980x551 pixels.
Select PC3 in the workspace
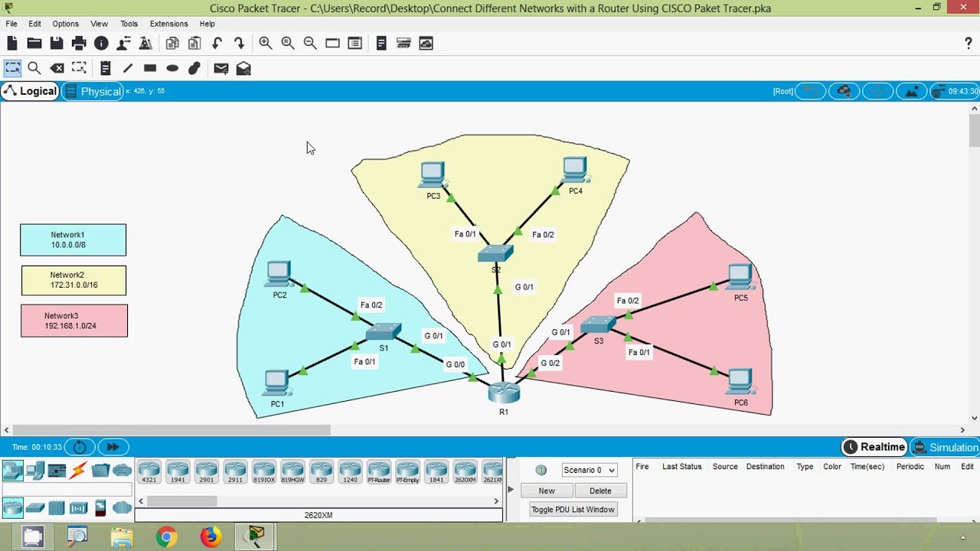pyautogui.click(x=433, y=175)
